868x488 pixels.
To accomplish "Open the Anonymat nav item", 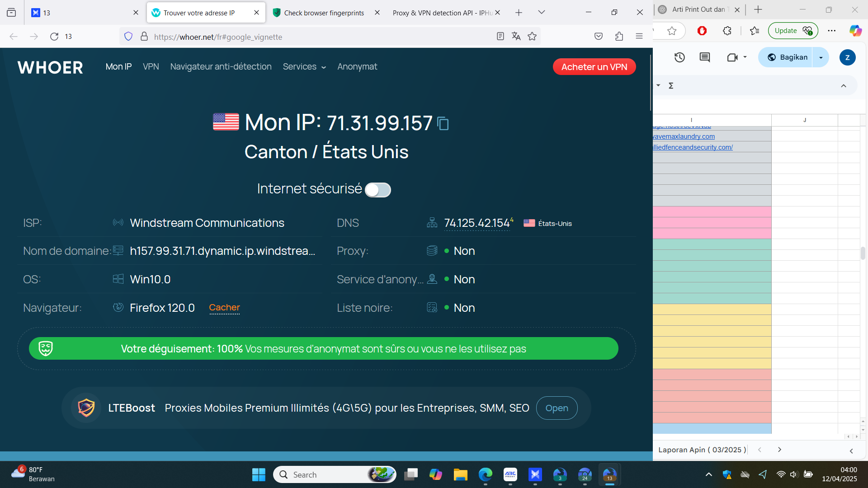I will click(357, 66).
